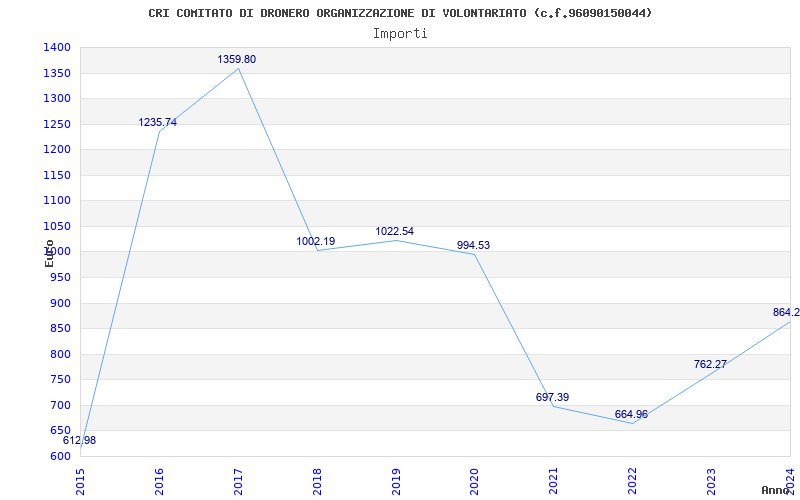Select the data label 1235.74
The image size is (800, 500).
tap(158, 122)
